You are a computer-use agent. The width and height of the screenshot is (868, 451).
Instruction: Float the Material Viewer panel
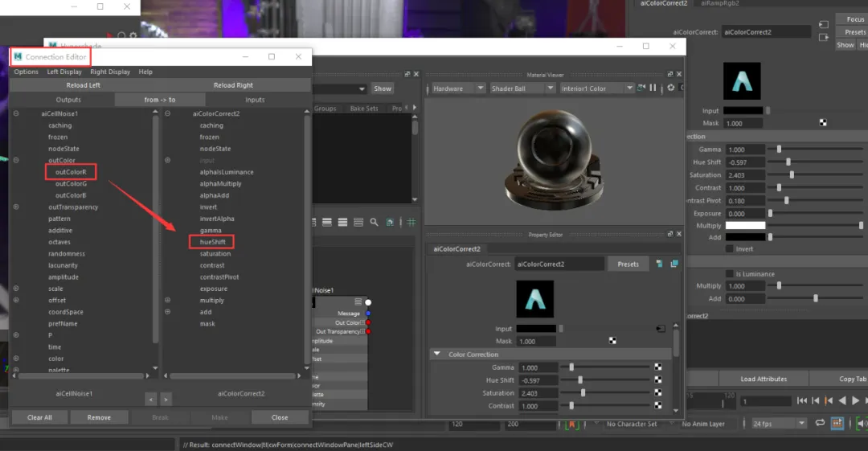click(669, 74)
